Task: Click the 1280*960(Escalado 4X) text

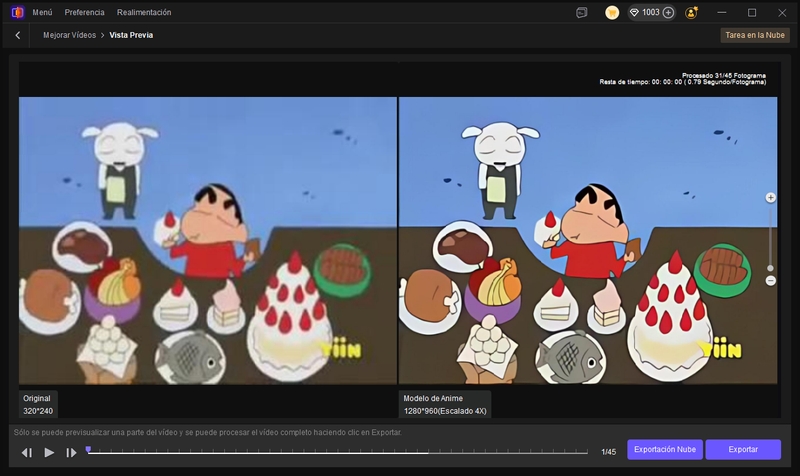Action: pos(445,411)
